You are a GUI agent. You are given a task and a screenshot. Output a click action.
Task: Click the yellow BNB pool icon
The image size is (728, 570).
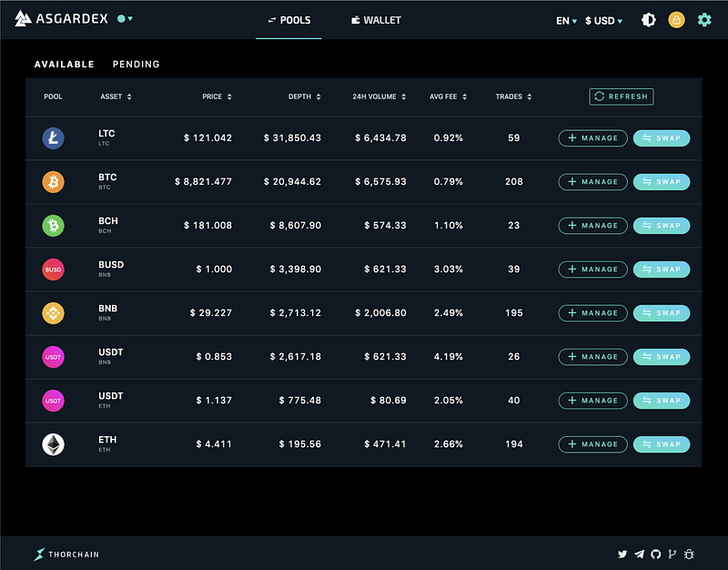pyautogui.click(x=53, y=313)
